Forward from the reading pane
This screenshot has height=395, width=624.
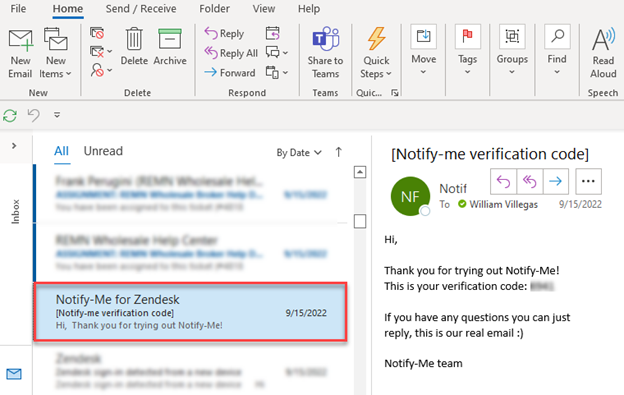(556, 181)
